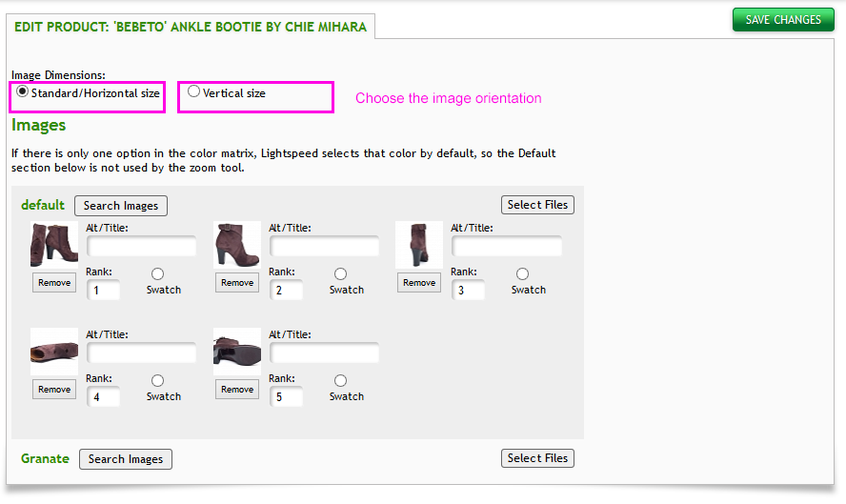Click the fifth boot sole thumbnail
The width and height of the screenshot is (846, 504).
point(237,352)
